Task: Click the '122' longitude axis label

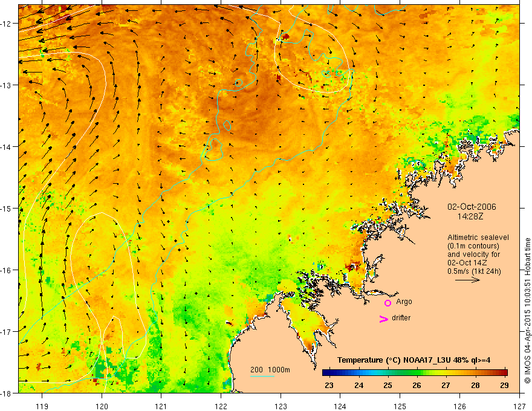Action: [x=221, y=406]
